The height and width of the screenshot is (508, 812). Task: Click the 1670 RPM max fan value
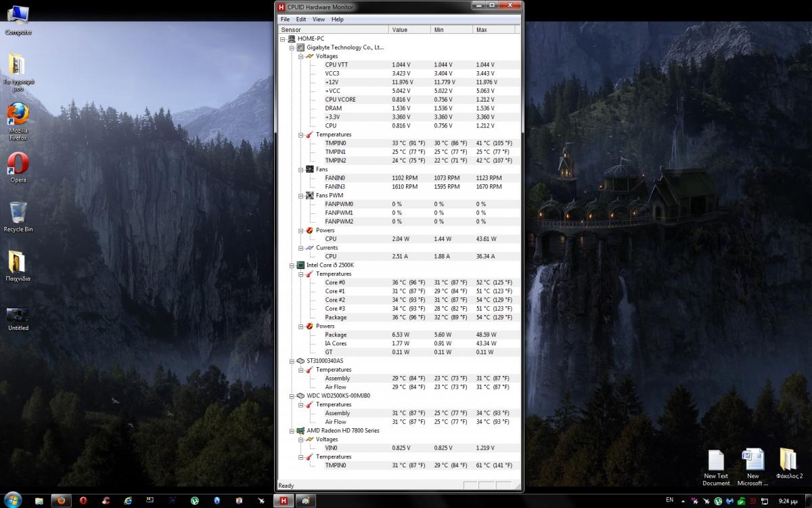[489, 187]
